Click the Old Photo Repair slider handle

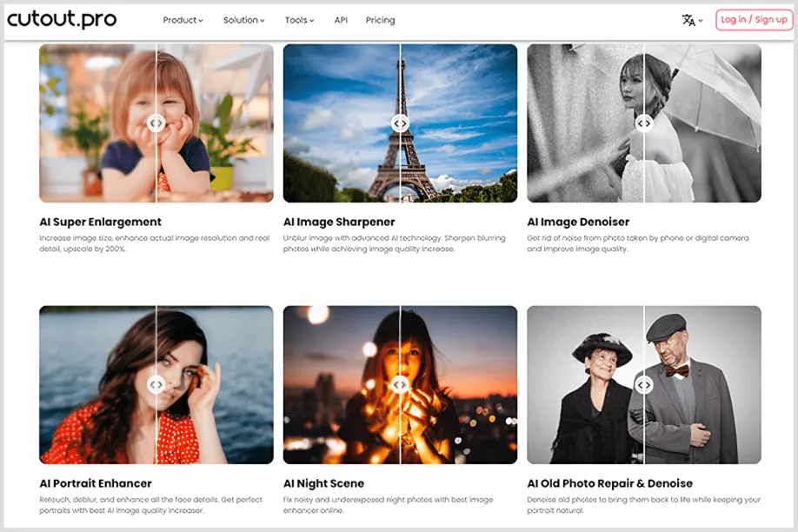644,384
